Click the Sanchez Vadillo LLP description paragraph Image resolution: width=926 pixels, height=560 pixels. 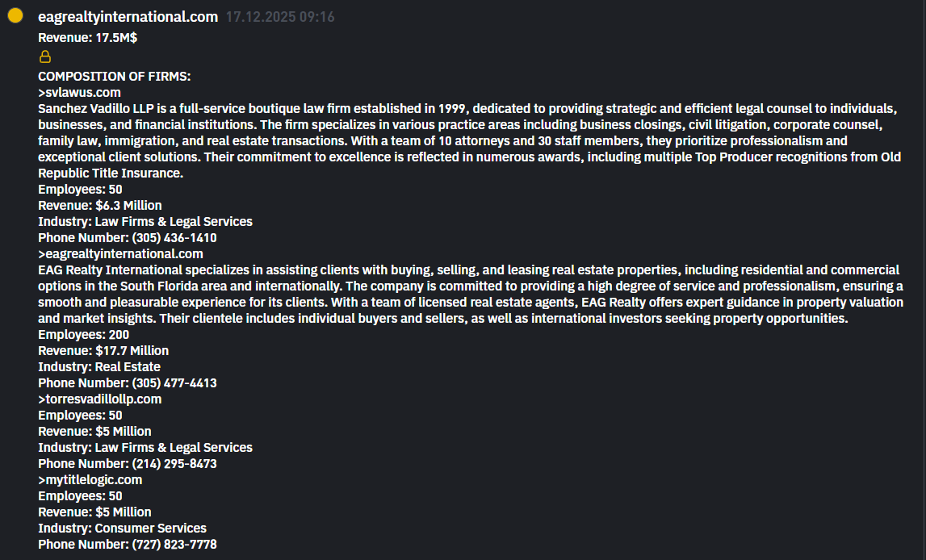[468, 141]
